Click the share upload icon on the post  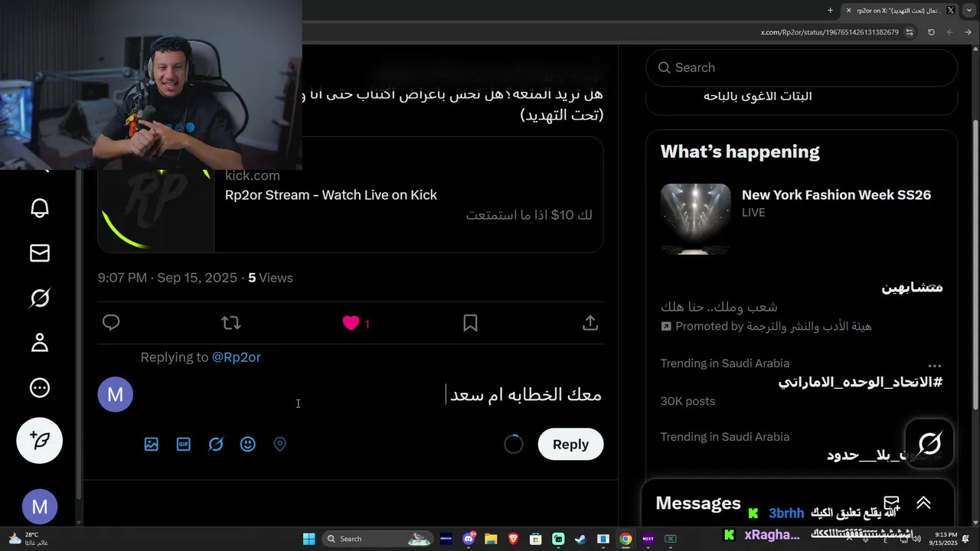point(590,323)
